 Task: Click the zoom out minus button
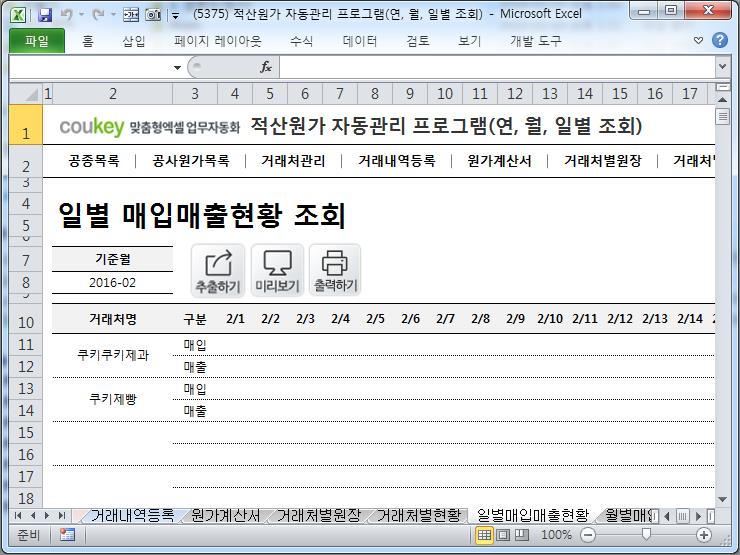(x=588, y=535)
